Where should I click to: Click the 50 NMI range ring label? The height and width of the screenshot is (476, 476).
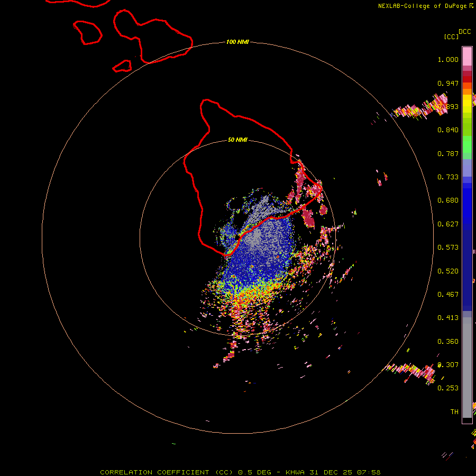click(x=237, y=140)
